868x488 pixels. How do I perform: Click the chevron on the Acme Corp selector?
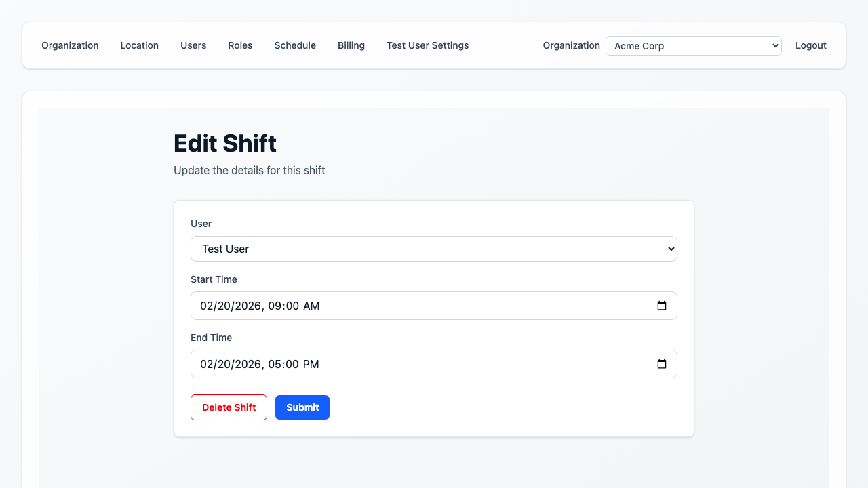[x=775, y=45]
